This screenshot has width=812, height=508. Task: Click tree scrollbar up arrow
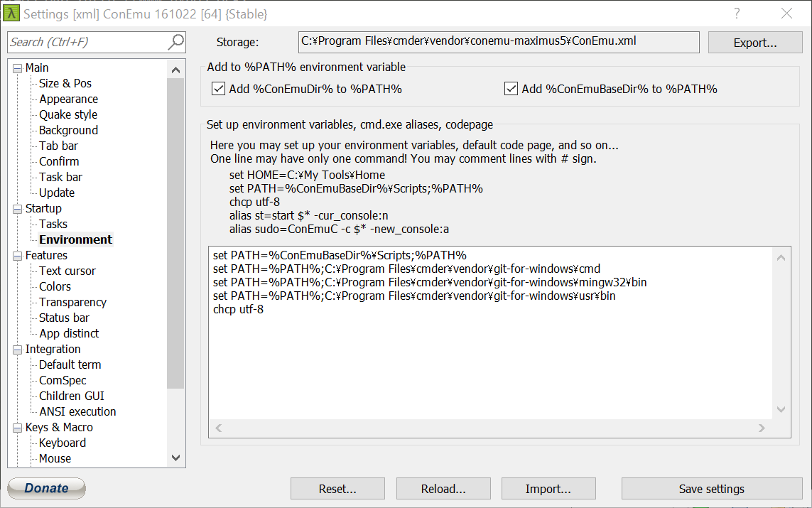175,70
